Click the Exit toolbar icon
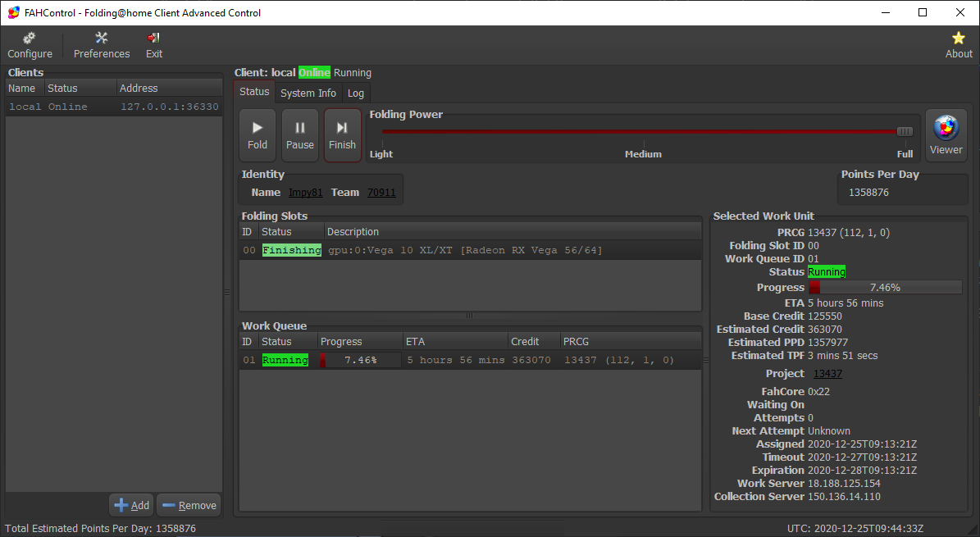 click(x=153, y=46)
